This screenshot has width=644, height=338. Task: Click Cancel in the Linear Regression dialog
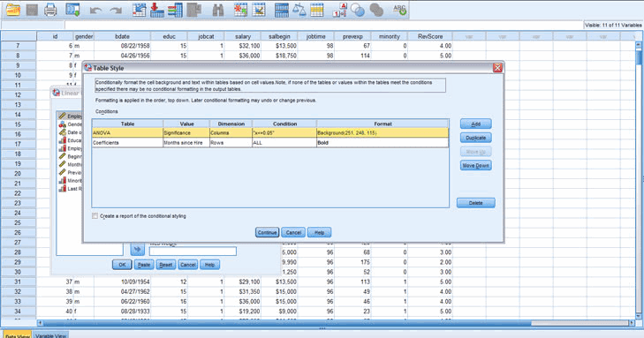coord(187,265)
